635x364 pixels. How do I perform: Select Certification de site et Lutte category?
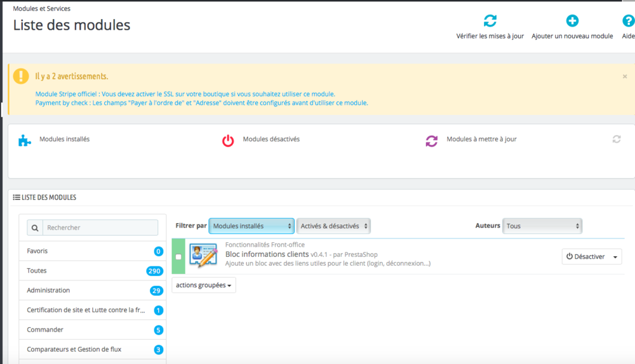pyautogui.click(x=92, y=310)
